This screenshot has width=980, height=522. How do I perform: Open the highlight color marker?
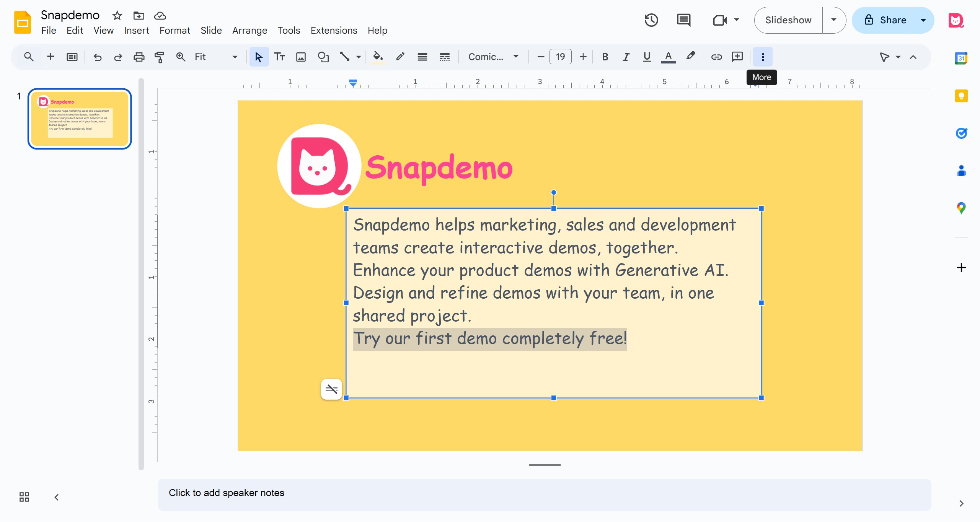[690, 57]
